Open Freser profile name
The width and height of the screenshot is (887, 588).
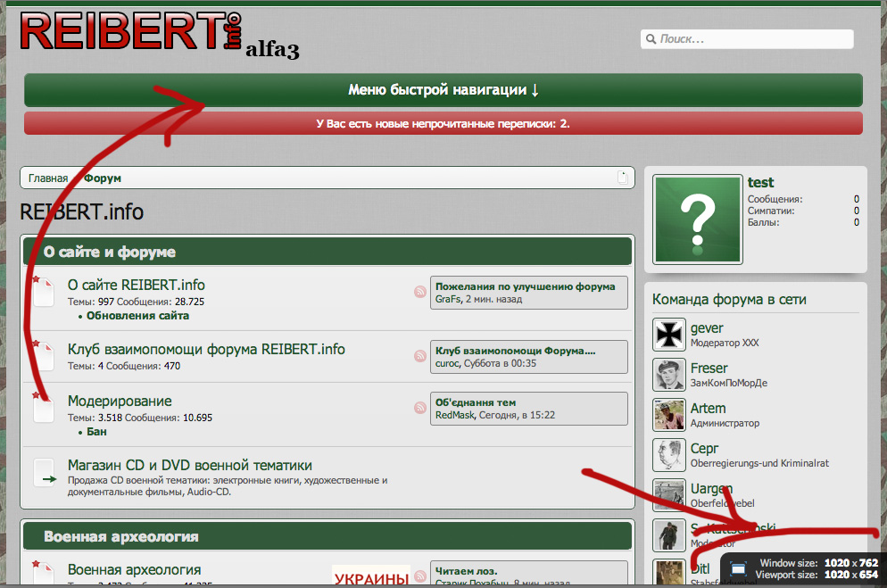[709, 369]
